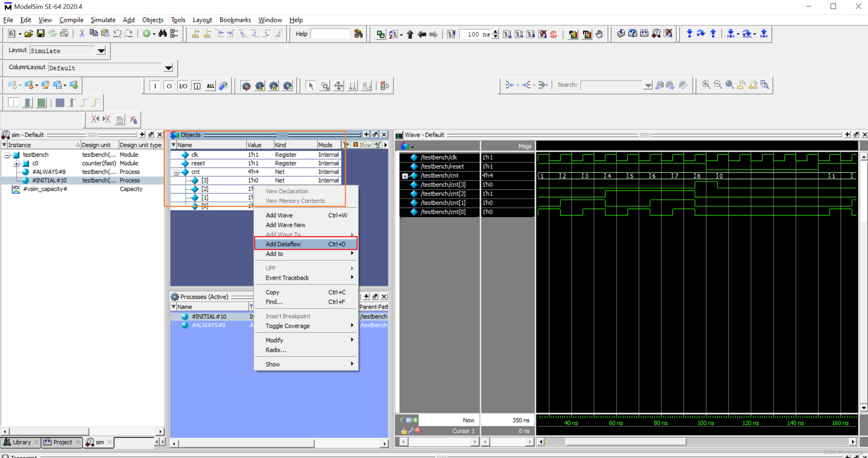The image size is (868, 458).
Task: Click the Paste clipboard toolbar icon
Action: pyautogui.click(x=105, y=33)
